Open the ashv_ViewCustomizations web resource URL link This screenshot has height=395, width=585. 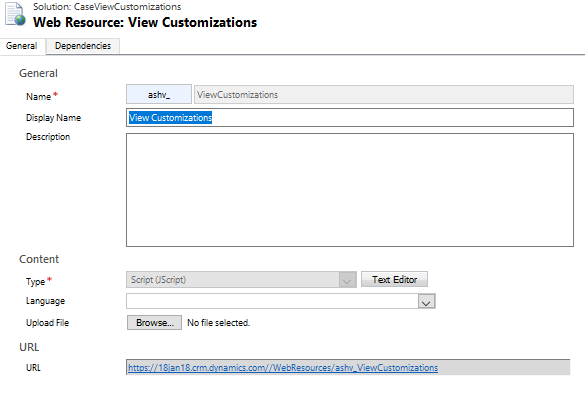click(283, 368)
